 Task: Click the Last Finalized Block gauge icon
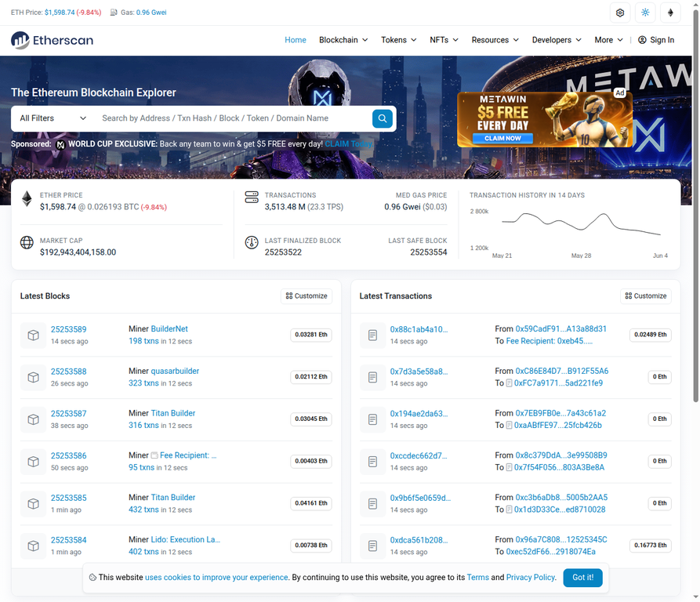tap(252, 242)
